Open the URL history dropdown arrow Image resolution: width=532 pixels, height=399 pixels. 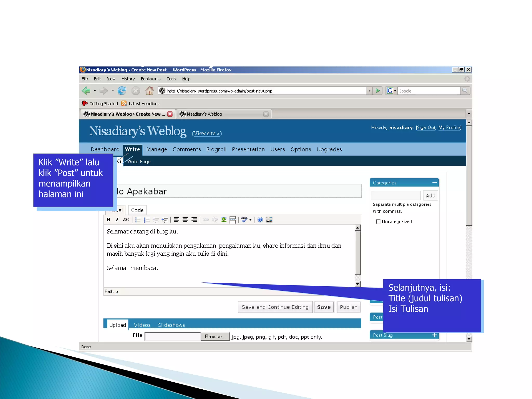click(369, 91)
